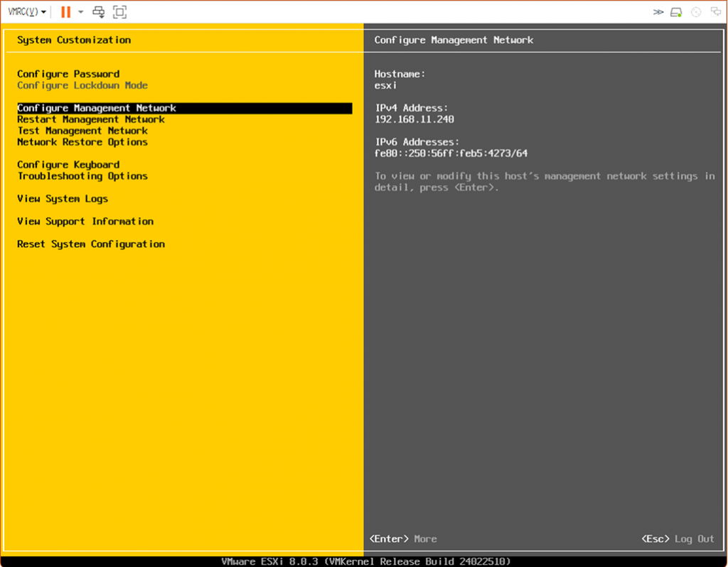Click the 'To view or modify' help text
This screenshot has height=567, width=728.
pyautogui.click(x=545, y=182)
